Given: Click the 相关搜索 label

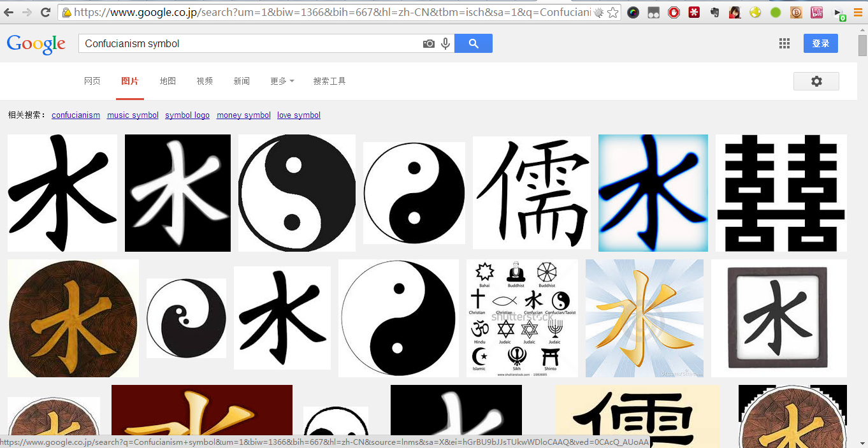Looking at the screenshot, I should coord(27,115).
